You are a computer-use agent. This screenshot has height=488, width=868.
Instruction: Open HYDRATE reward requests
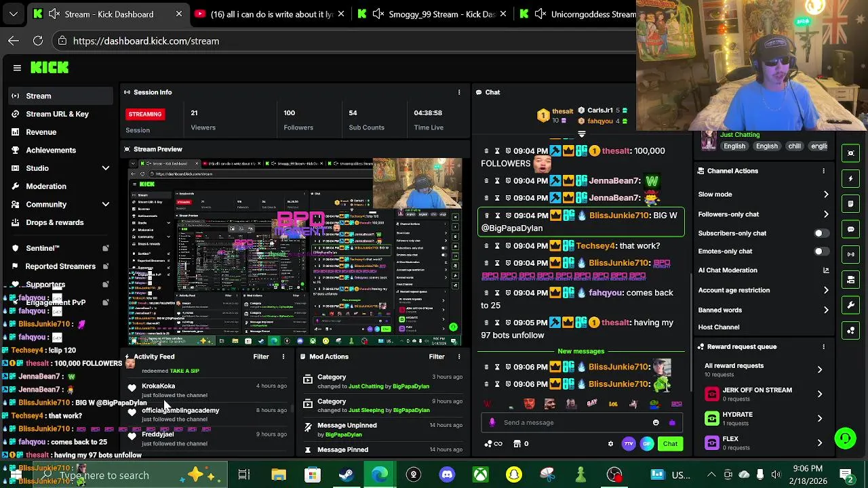[763, 418]
